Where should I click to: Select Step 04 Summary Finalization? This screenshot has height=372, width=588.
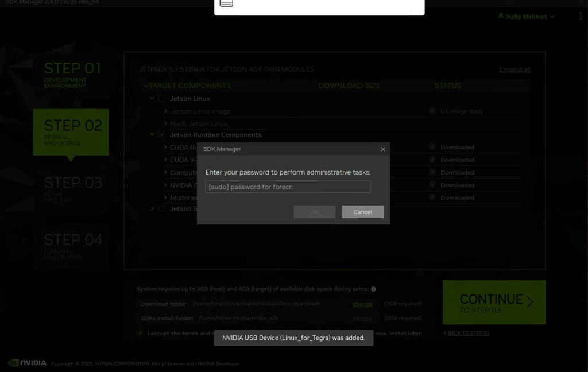[x=71, y=246]
